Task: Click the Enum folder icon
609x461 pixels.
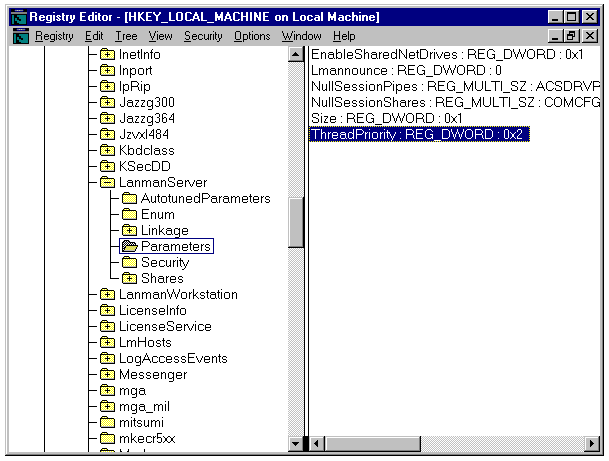Action: coord(128,214)
